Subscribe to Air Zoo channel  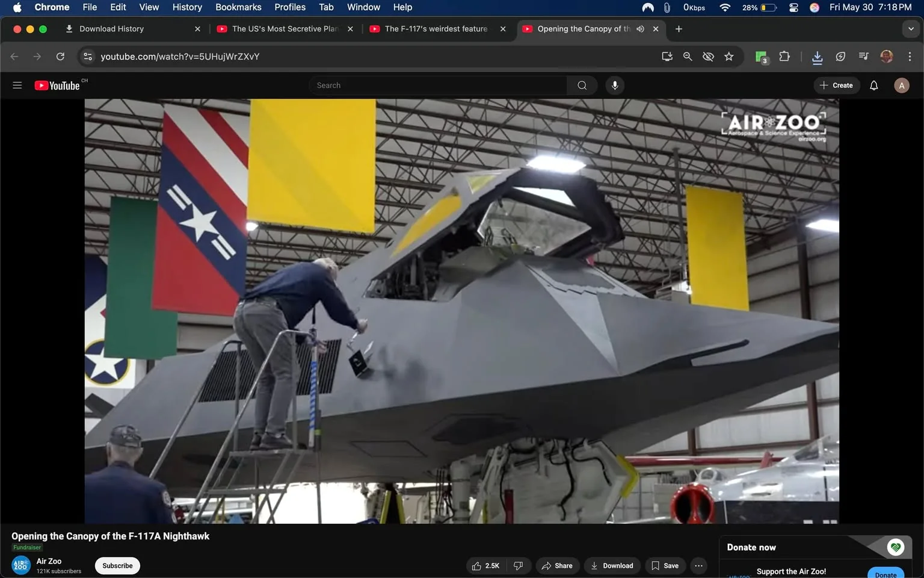(117, 566)
